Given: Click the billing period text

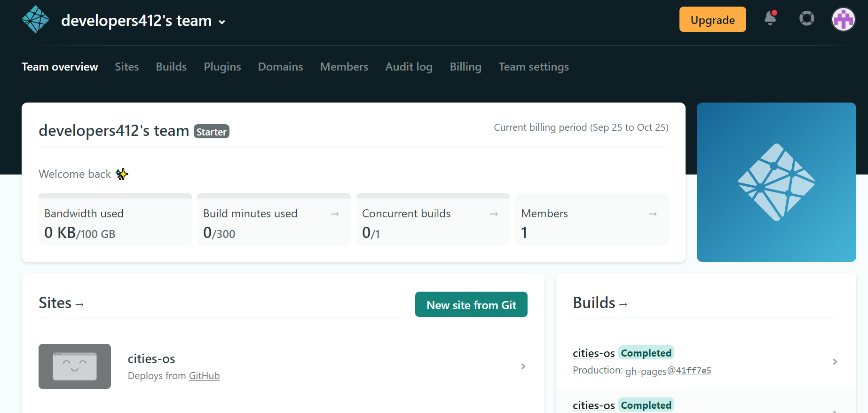Looking at the screenshot, I should click(x=581, y=127).
